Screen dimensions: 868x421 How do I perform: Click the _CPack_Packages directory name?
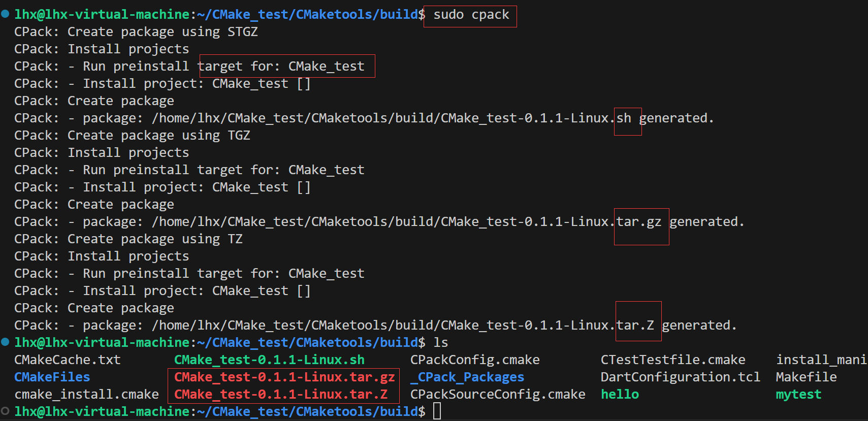coord(467,377)
